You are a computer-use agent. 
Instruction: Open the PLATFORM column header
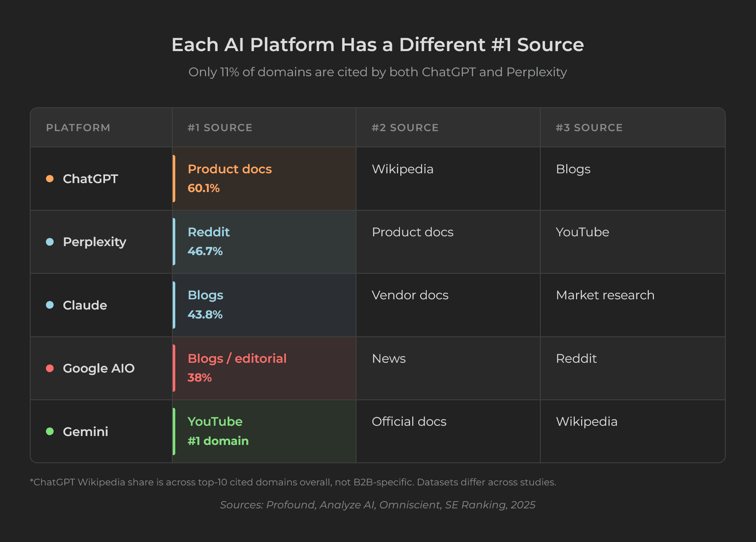(78, 127)
